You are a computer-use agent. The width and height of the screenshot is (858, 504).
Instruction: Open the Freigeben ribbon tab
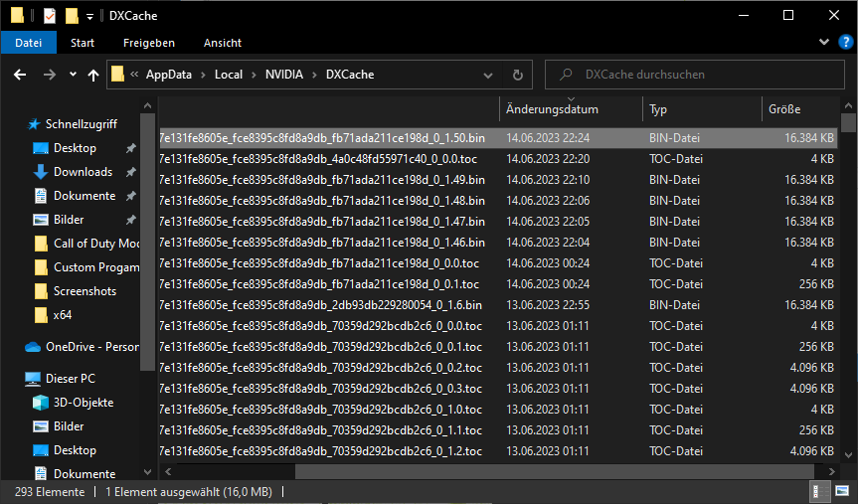[x=149, y=43]
